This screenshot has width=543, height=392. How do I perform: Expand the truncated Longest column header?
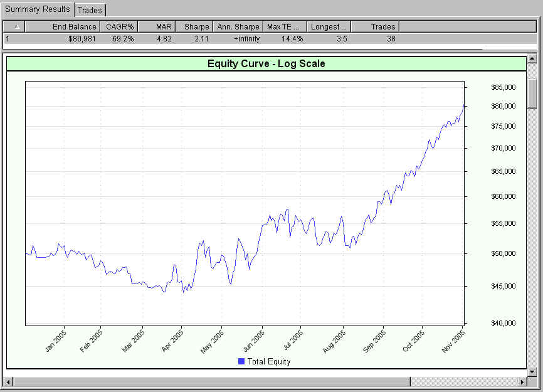[329, 26]
